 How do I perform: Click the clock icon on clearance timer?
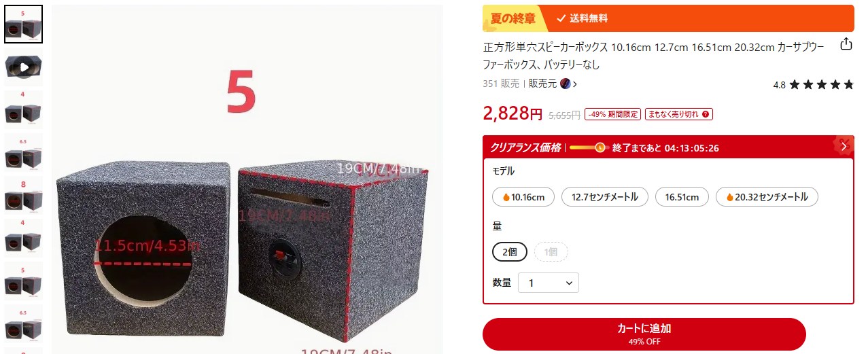pos(600,147)
